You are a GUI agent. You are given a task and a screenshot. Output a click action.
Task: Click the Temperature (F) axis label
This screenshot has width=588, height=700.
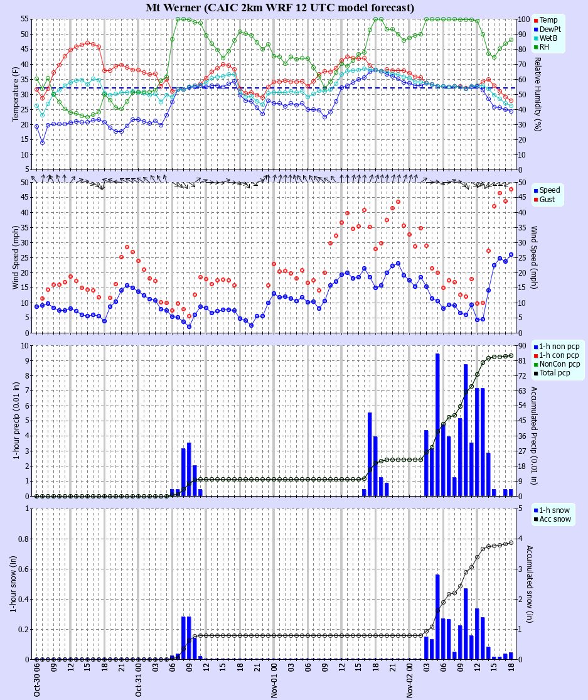[x=16, y=94]
